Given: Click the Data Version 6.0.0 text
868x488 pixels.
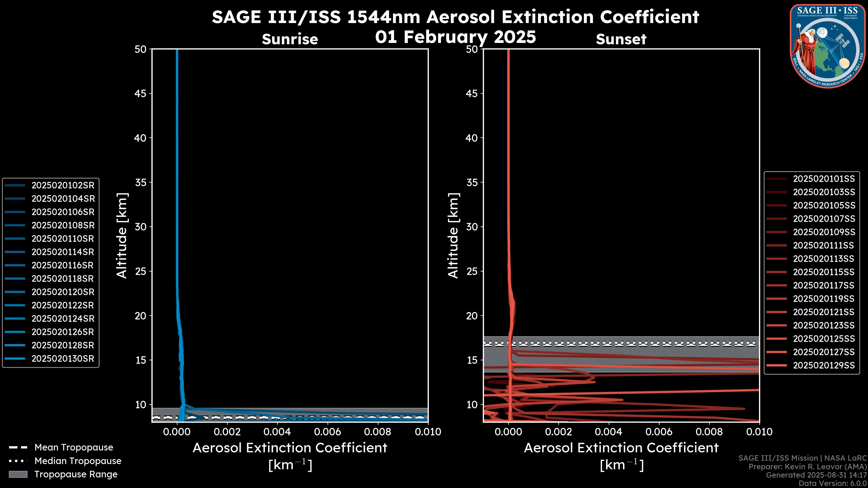Looking at the screenshot, I should point(832,483).
